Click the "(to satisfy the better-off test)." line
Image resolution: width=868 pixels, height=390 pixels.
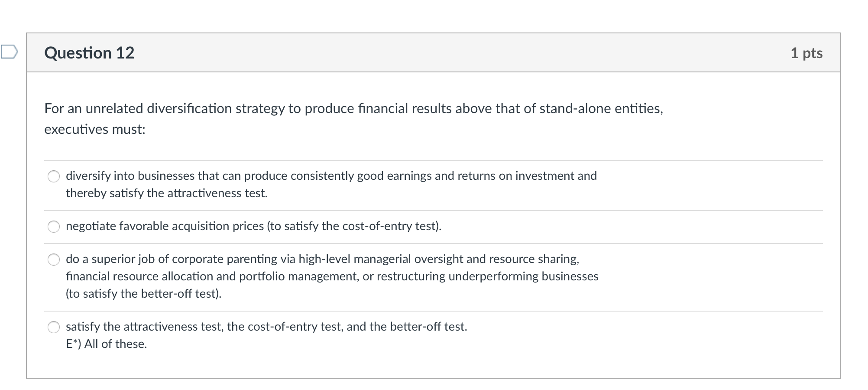click(x=143, y=294)
